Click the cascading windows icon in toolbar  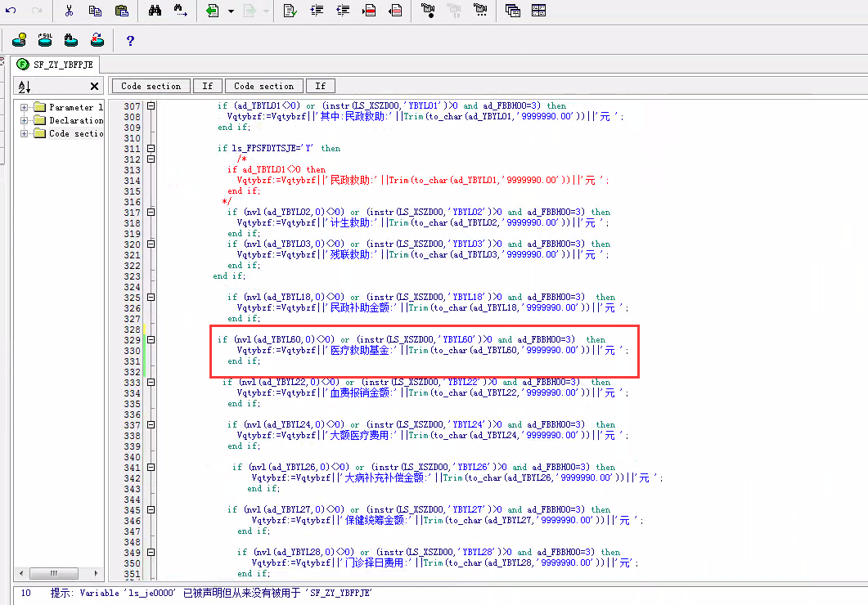pos(513,11)
